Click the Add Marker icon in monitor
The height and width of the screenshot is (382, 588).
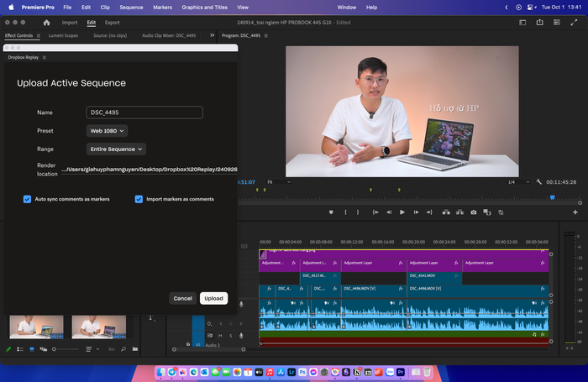pyautogui.click(x=331, y=212)
